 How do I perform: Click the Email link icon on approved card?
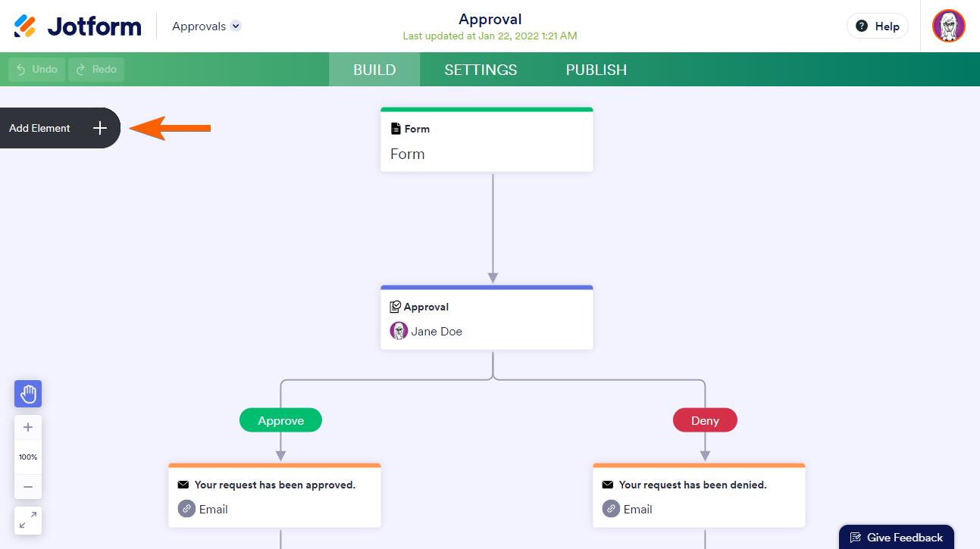pos(186,509)
